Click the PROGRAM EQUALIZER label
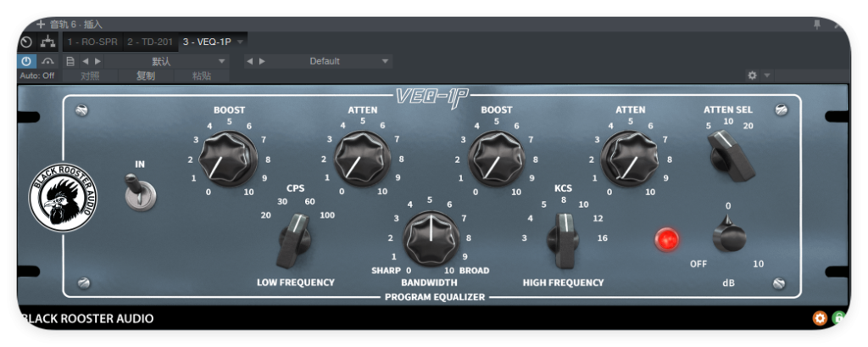The width and height of the screenshot is (868, 347). coord(435,297)
